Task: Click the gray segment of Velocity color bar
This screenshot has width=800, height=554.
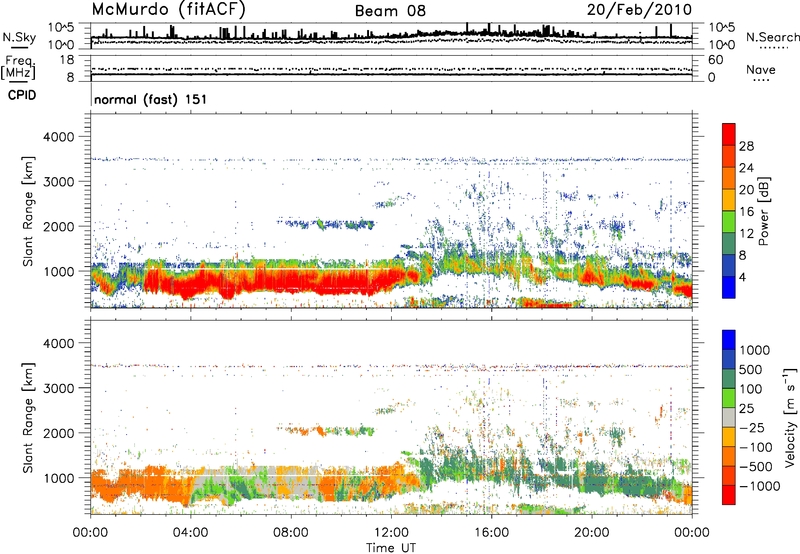Action: (729, 417)
